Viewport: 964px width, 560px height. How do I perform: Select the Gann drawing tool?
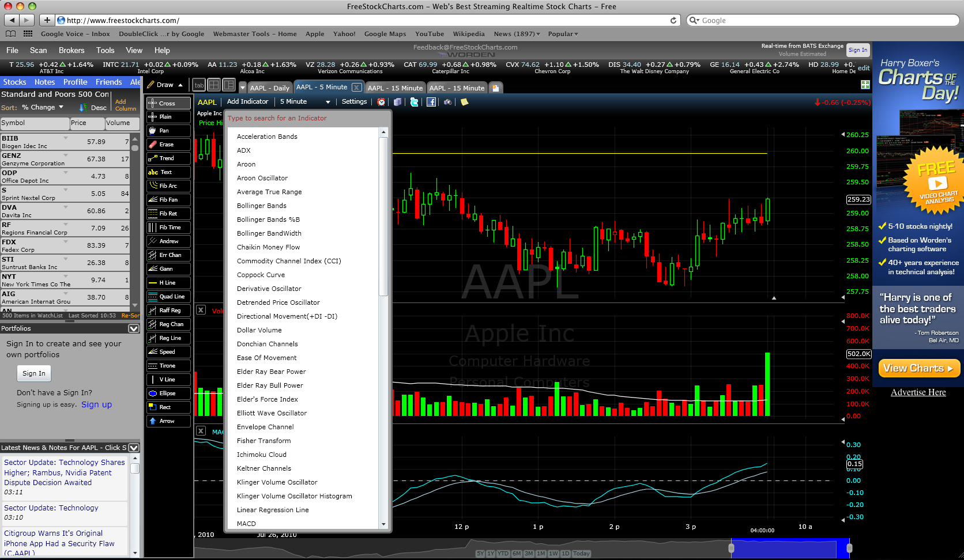pos(168,269)
